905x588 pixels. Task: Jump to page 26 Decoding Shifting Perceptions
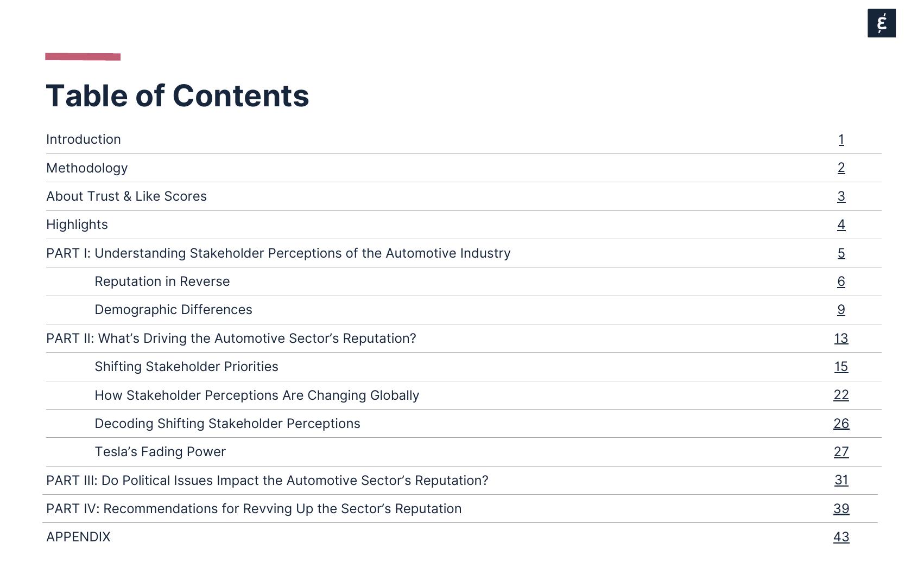(841, 424)
